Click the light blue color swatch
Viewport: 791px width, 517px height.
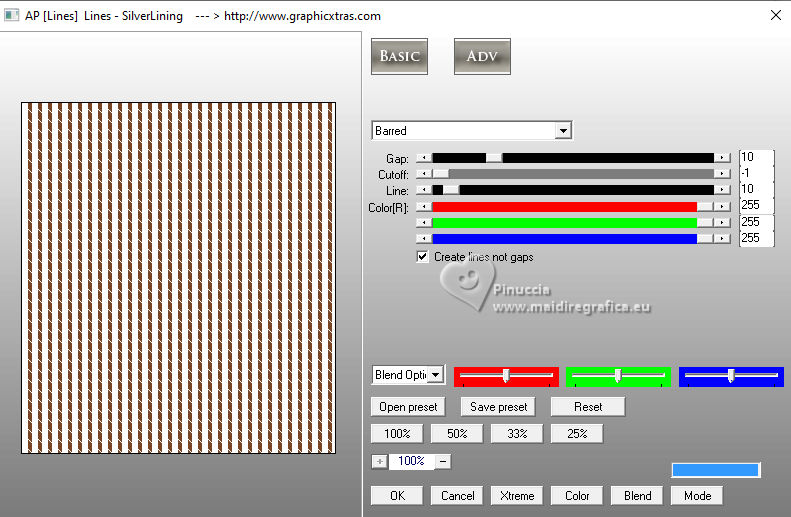(x=715, y=470)
